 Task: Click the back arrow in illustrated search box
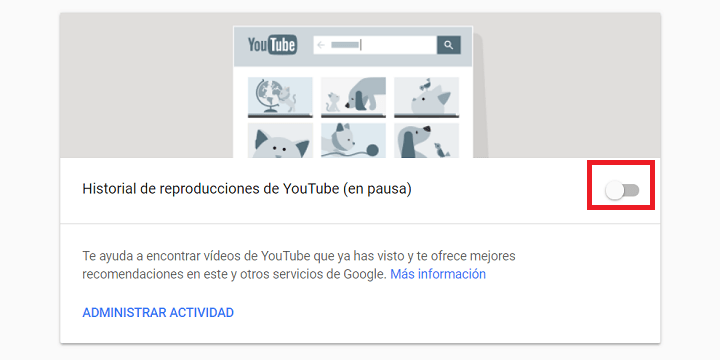click(x=321, y=45)
